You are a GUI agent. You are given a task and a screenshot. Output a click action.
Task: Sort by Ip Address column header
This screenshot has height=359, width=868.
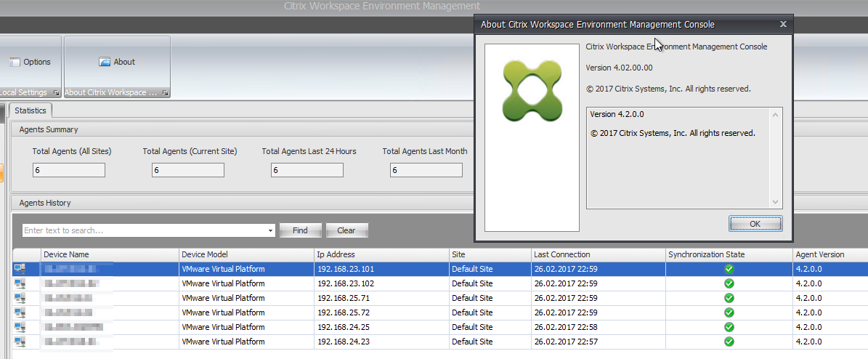tap(382, 254)
